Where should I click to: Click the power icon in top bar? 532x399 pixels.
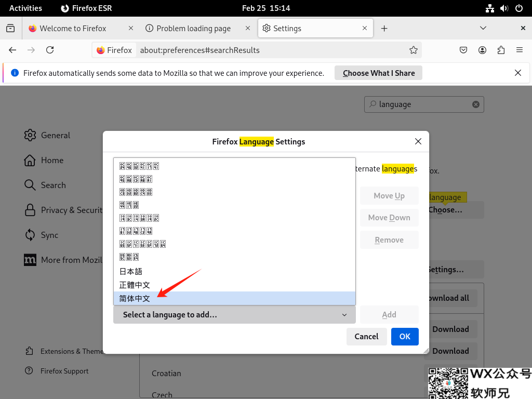(519, 8)
